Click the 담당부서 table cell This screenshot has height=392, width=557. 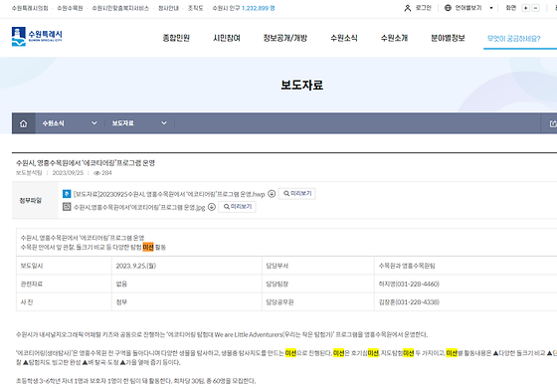[x=318, y=266]
